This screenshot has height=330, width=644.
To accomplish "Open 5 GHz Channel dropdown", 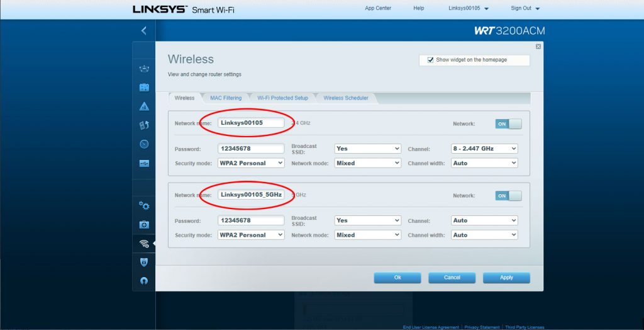I will [x=484, y=220].
